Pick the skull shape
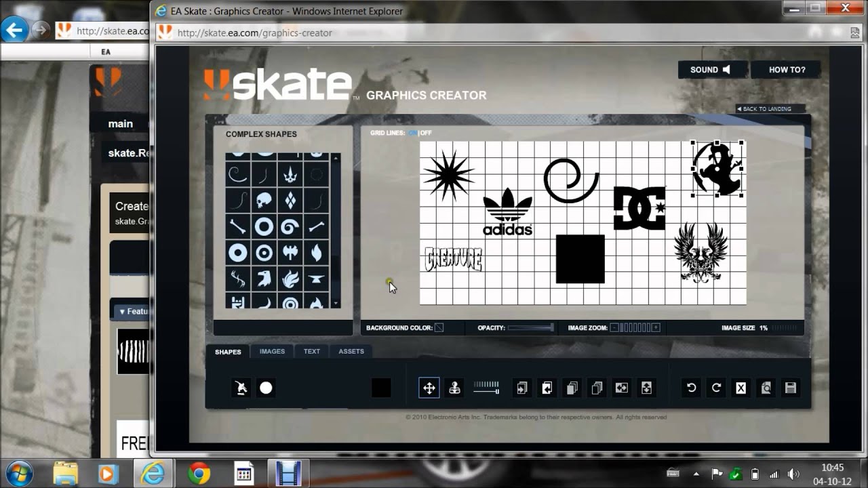The width and height of the screenshot is (868, 488). [x=264, y=201]
